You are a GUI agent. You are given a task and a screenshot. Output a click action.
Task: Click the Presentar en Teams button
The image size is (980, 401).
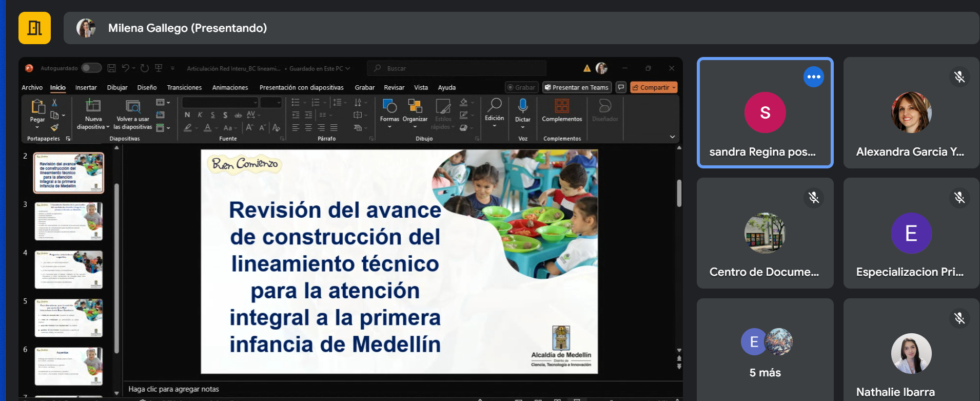[577, 88]
